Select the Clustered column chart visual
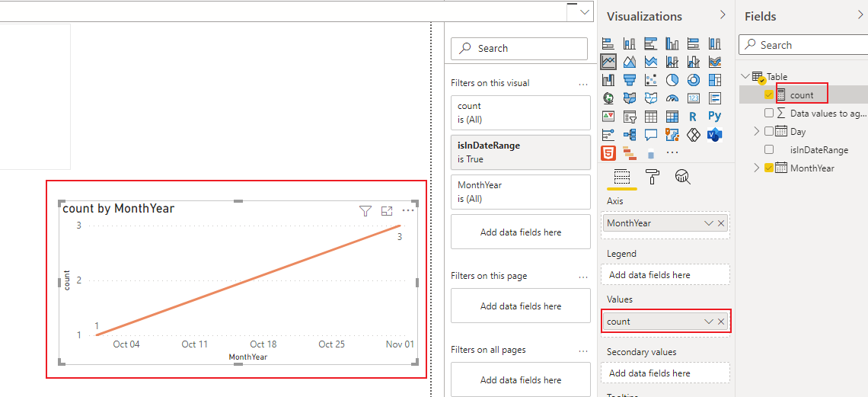This screenshot has height=397, width=868. coord(672,43)
